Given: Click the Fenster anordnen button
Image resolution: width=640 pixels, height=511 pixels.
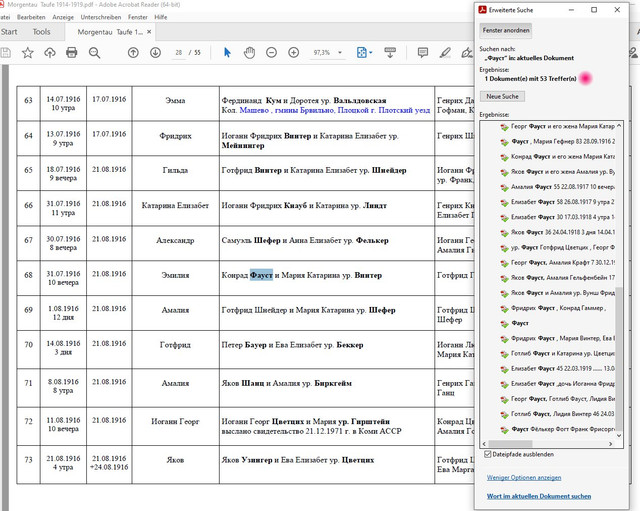Looking at the screenshot, I should (506, 30).
